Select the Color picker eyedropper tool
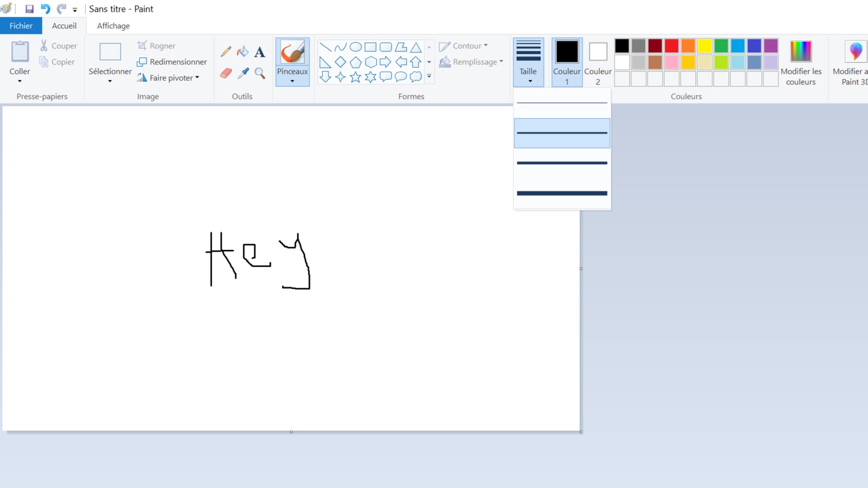 tap(243, 73)
